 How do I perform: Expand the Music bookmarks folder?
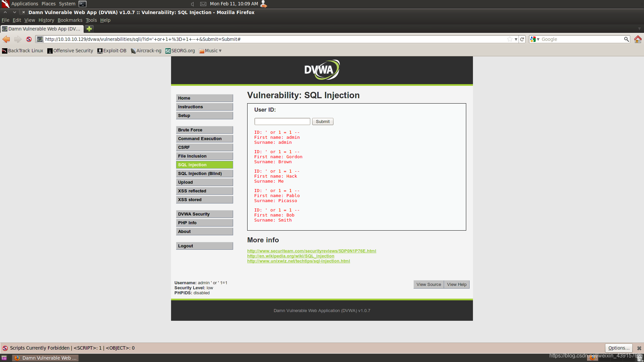coord(210,51)
